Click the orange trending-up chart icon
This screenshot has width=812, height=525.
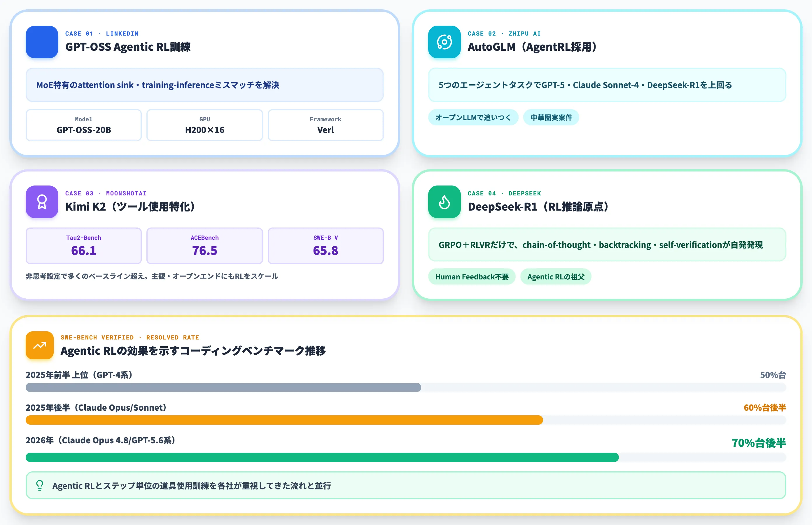pyautogui.click(x=40, y=345)
